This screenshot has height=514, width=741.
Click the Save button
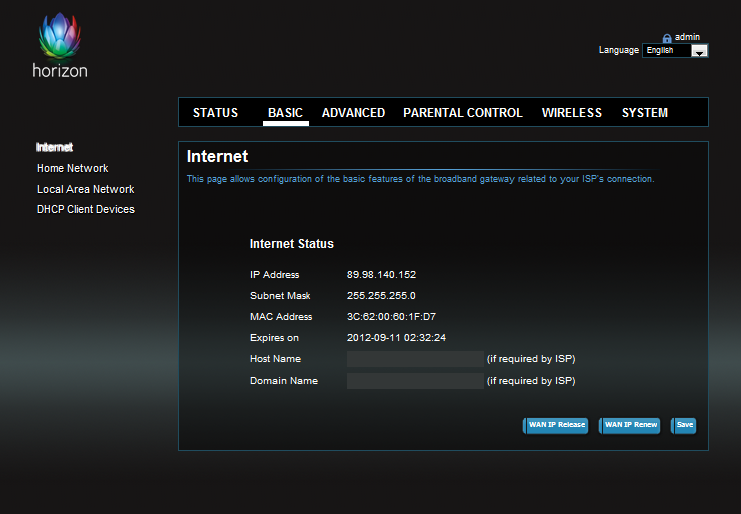[x=684, y=425]
